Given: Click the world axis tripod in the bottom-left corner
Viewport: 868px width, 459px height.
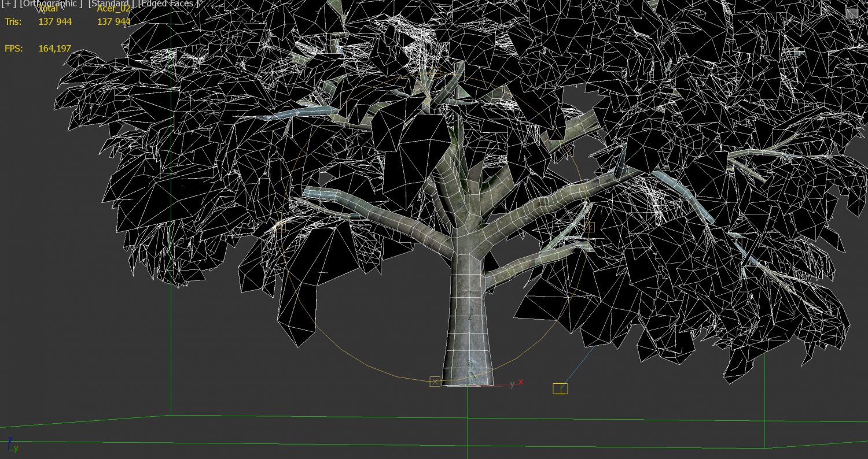Looking at the screenshot, I should coord(12,444).
